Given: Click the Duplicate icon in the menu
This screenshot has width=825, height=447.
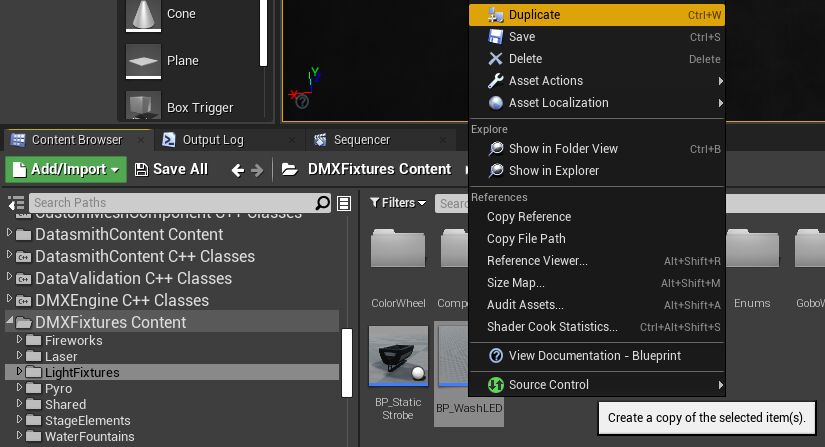Looking at the screenshot, I should tap(496, 15).
